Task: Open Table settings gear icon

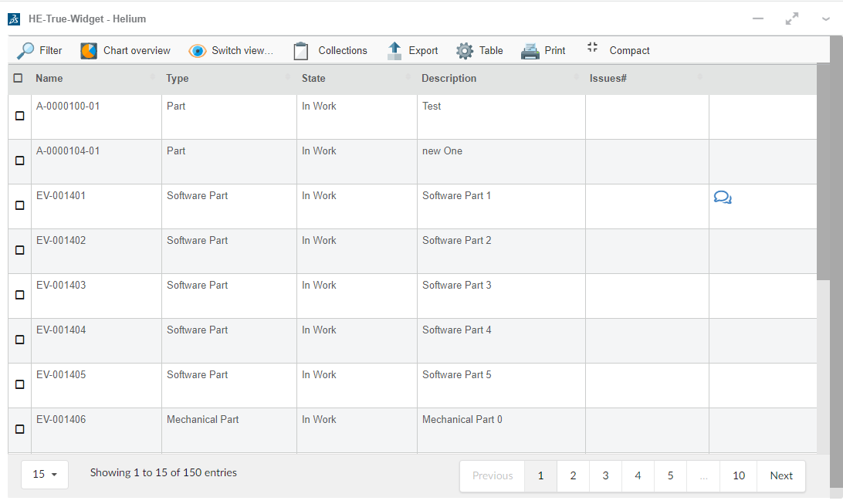Action: (464, 51)
